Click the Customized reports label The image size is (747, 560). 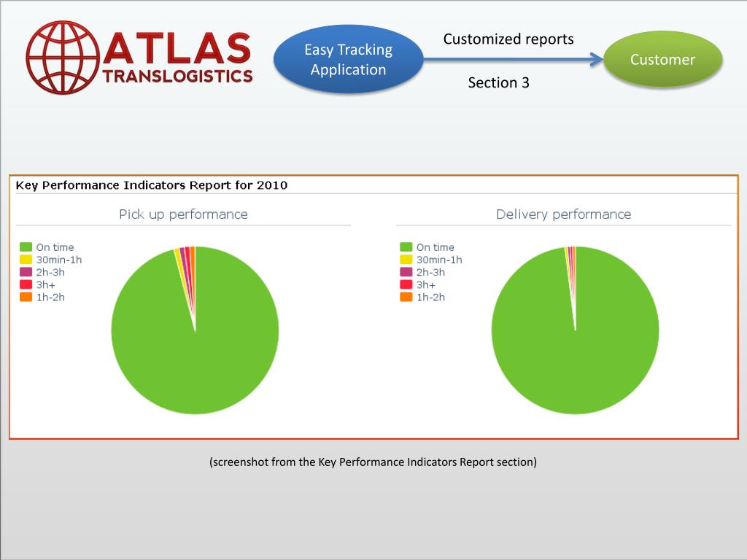pos(508,39)
